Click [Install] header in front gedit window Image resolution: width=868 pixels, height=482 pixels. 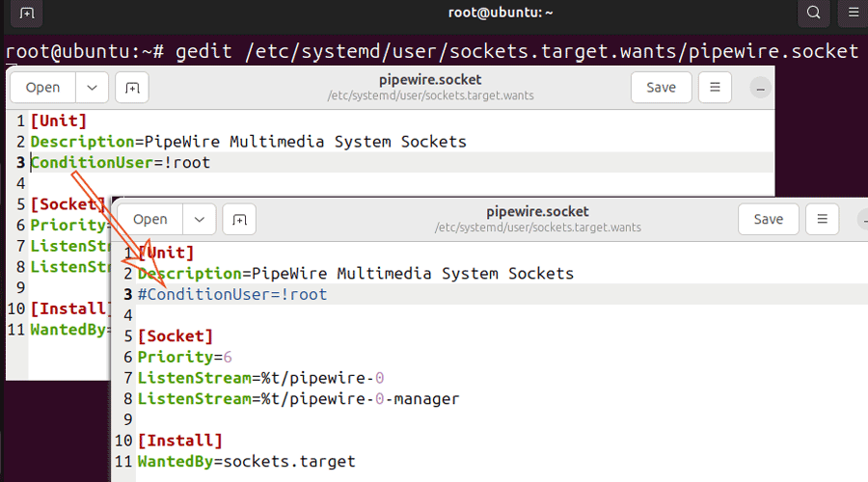tap(180, 441)
